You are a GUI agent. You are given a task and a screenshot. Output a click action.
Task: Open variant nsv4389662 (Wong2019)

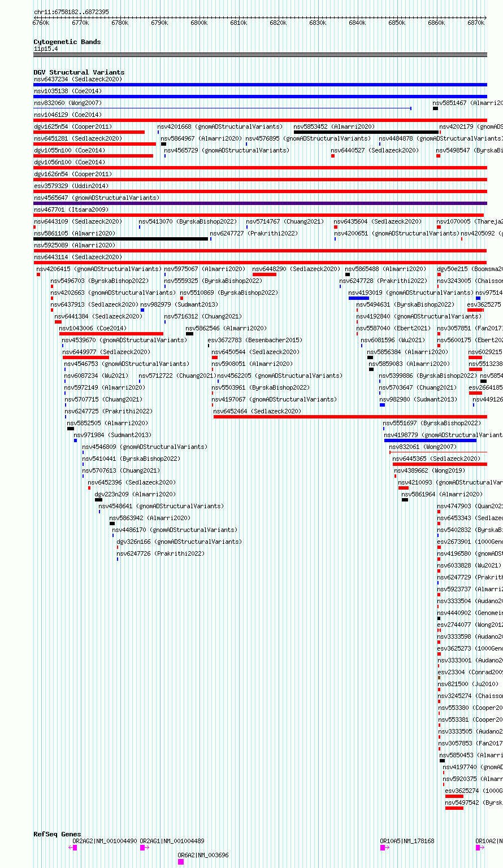tap(430, 470)
